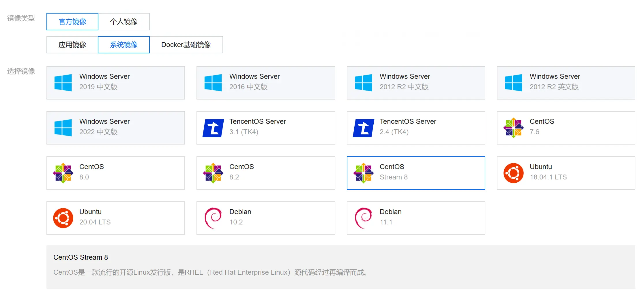Image resolution: width=644 pixels, height=296 pixels.
Task: Click the 选择镜像 field label
Action: tap(21, 71)
